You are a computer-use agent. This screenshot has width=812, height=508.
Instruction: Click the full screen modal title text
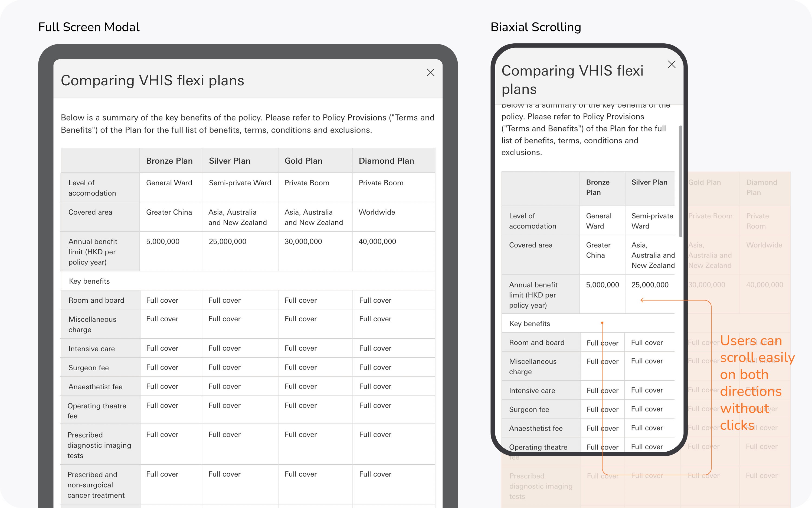click(x=152, y=81)
